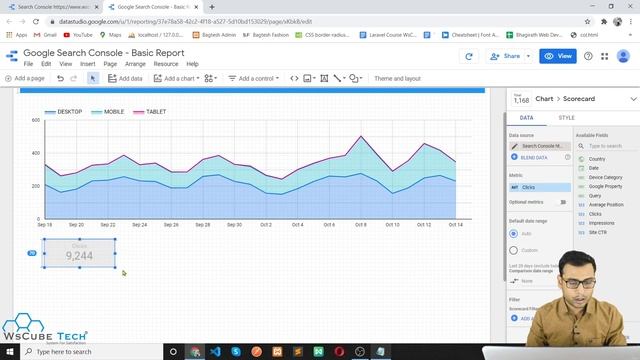
Task: Open the View menu in menu bar
Action: point(66,64)
